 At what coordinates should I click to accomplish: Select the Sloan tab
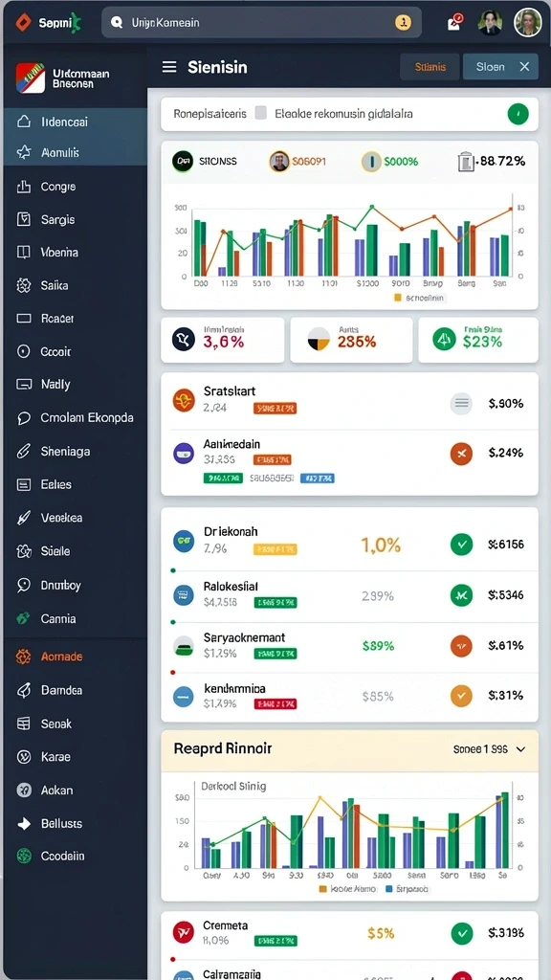pos(490,67)
